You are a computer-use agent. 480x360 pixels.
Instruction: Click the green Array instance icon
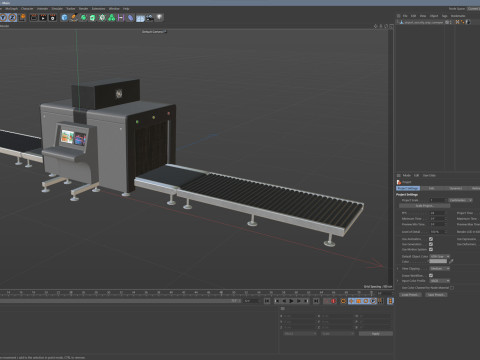click(x=112, y=18)
